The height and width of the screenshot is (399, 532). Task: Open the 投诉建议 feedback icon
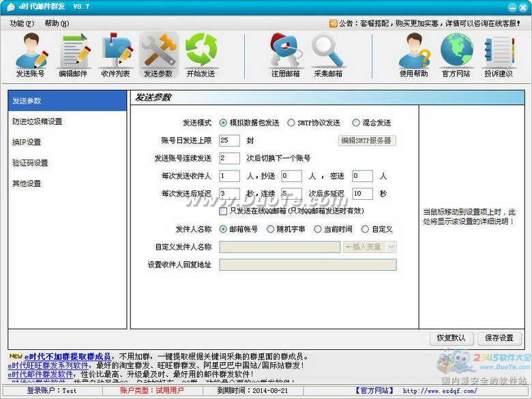[499, 55]
